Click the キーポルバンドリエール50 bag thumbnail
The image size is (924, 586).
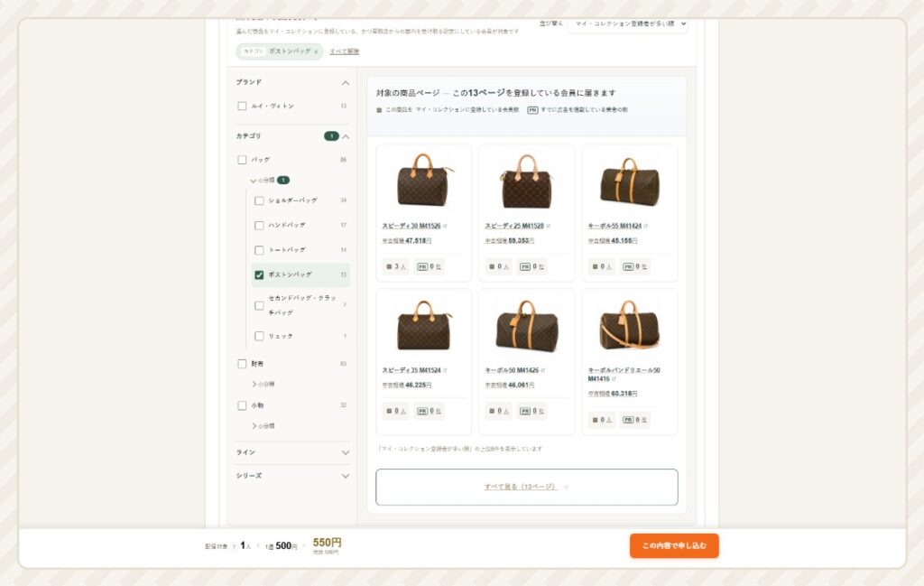pos(629,326)
